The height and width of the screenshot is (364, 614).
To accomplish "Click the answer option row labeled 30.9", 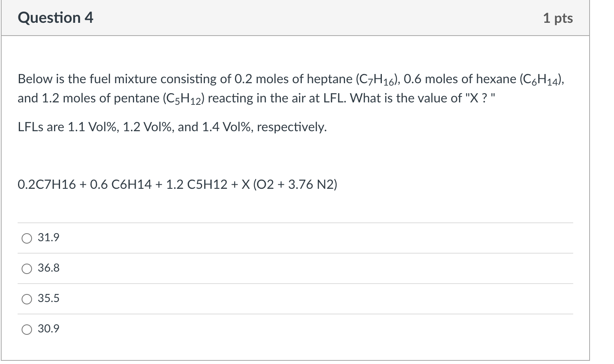I will coord(48,329).
